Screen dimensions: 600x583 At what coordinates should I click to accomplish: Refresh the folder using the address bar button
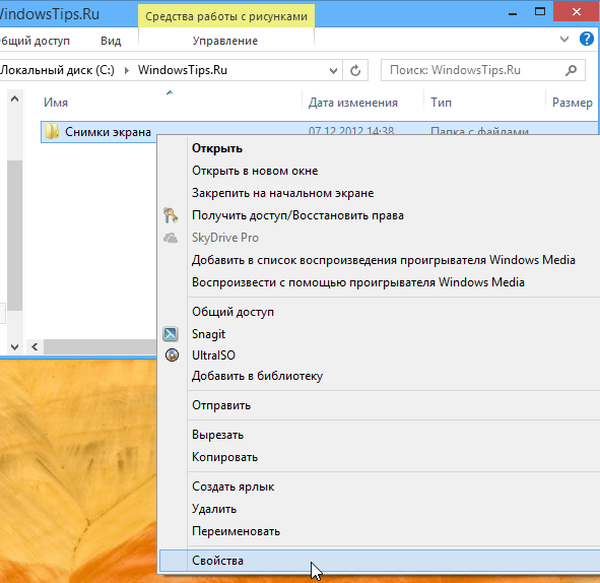[x=356, y=71]
